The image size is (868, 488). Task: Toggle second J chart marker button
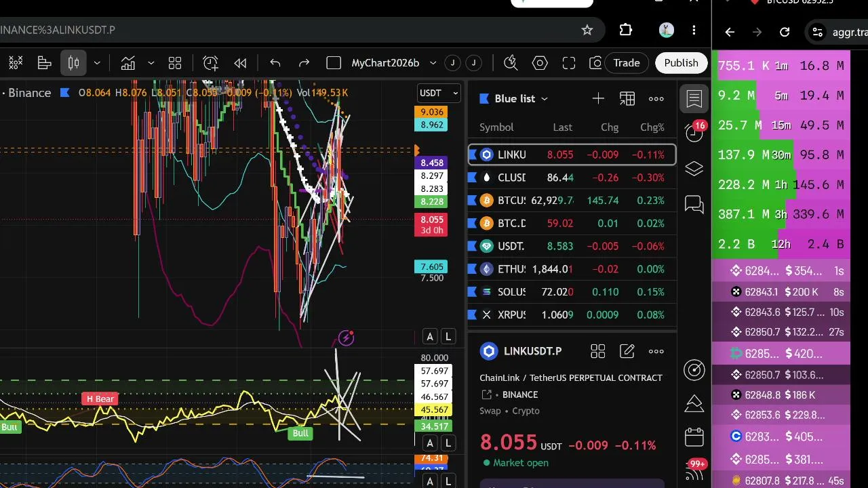tap(474, 63)
